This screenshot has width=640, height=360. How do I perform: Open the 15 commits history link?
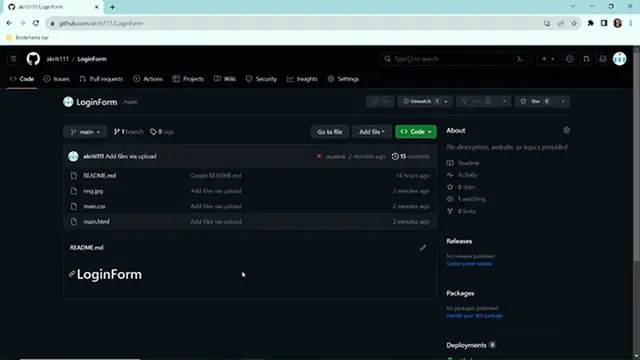click(x=411, y=156)
